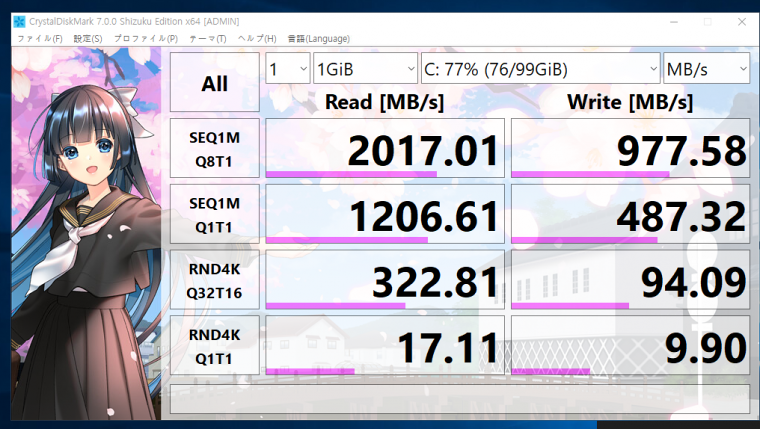Start all benchmarks with All button
The height and width of the screenshot is (429, 760).
pyautogui.click(x=215, y=82)
